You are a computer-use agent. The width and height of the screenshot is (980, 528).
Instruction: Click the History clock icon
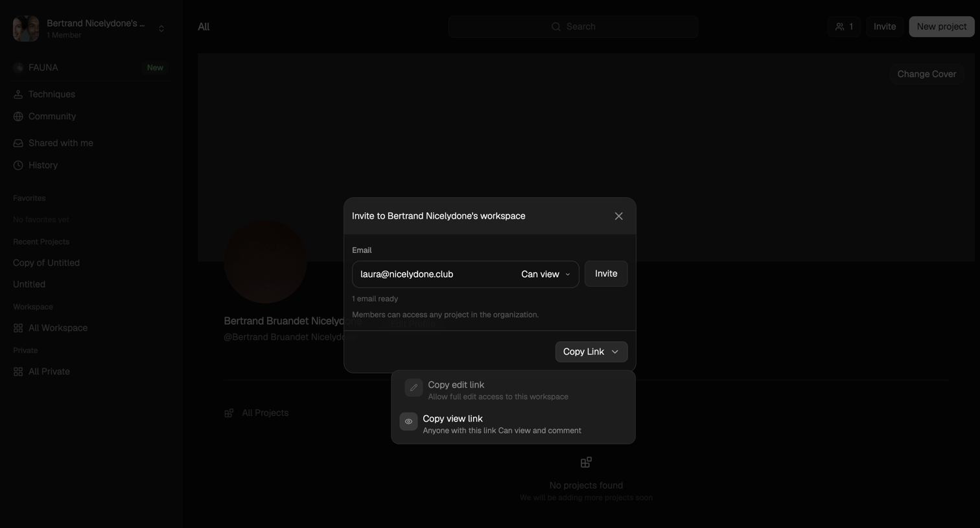pyautogui.click(x=18, y=165)
